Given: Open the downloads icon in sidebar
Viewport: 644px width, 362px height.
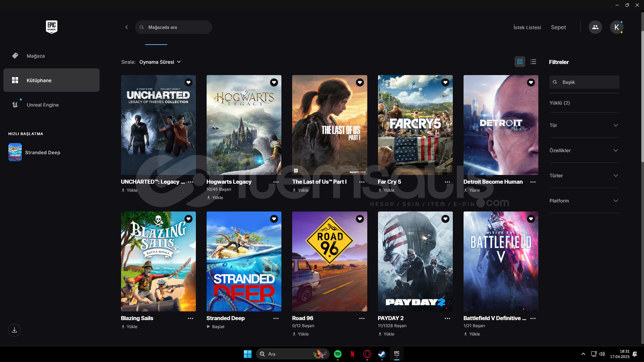Looking at the screenshot, I should tap(14, 330).
